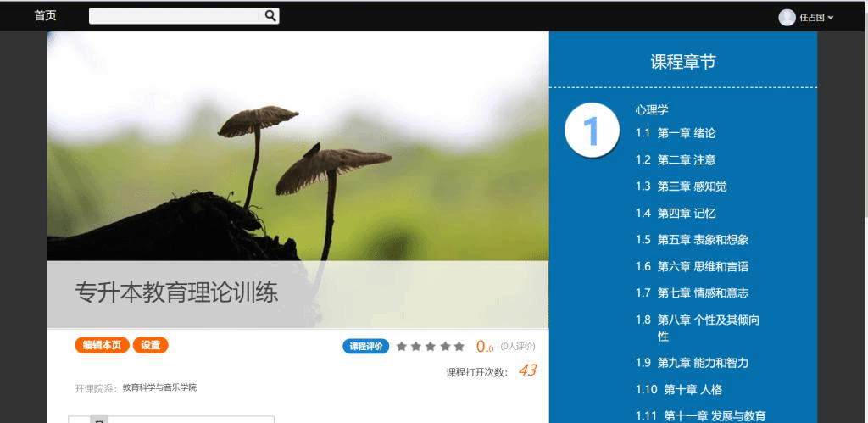Viewport: 868px width, 423px height.
Task: Open chapter 1.9 第九章 能力和智力
Action: click(x=692, y=363)
